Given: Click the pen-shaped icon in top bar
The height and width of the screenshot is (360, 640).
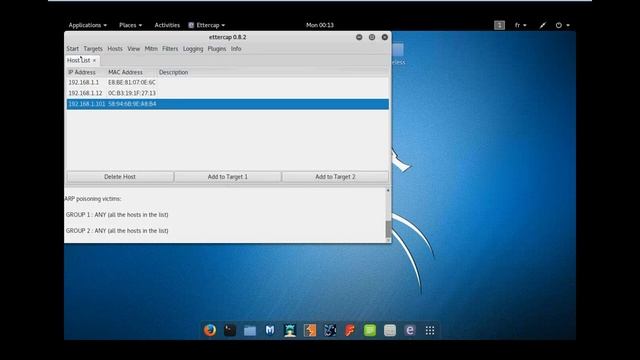Looking at the screenshot, I should (x=542, y=25).
